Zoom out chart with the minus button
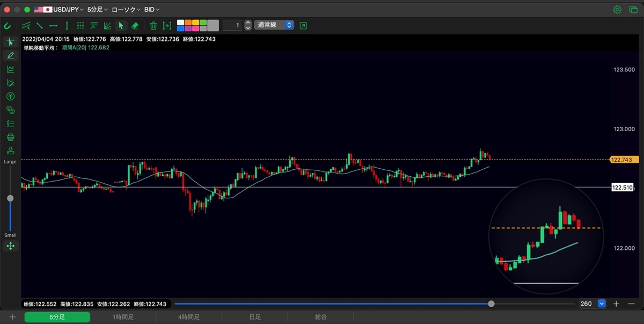Viewport: 644px width, 324px height. tap(631, 304)
